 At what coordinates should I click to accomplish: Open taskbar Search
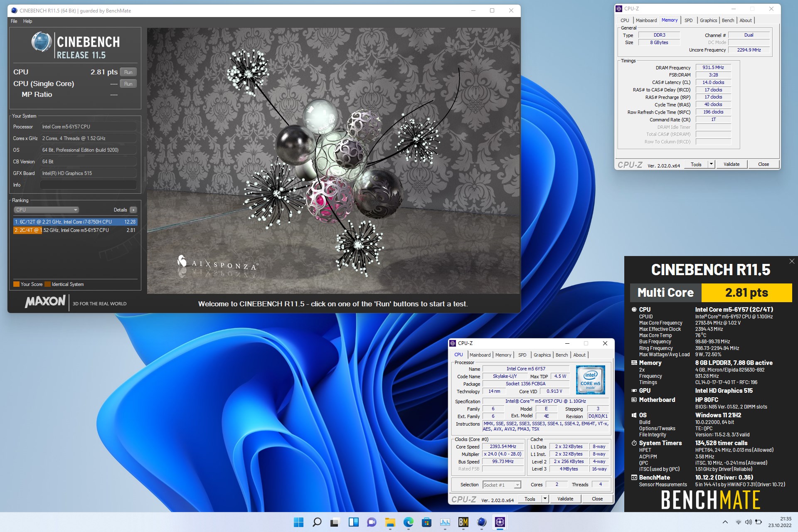coord(317,522)
